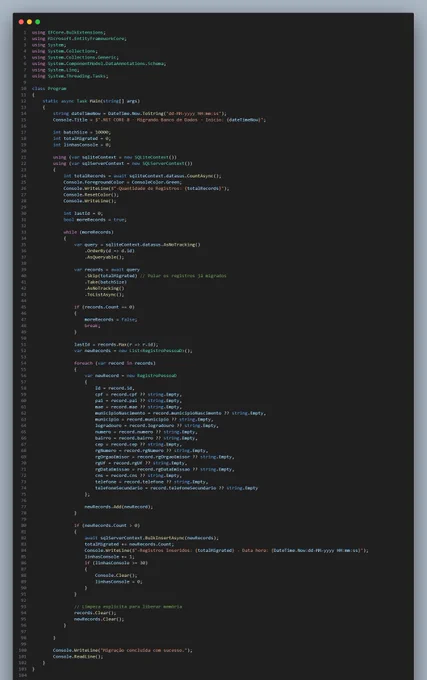Click the 'lastId = records.Max' line

116,345
